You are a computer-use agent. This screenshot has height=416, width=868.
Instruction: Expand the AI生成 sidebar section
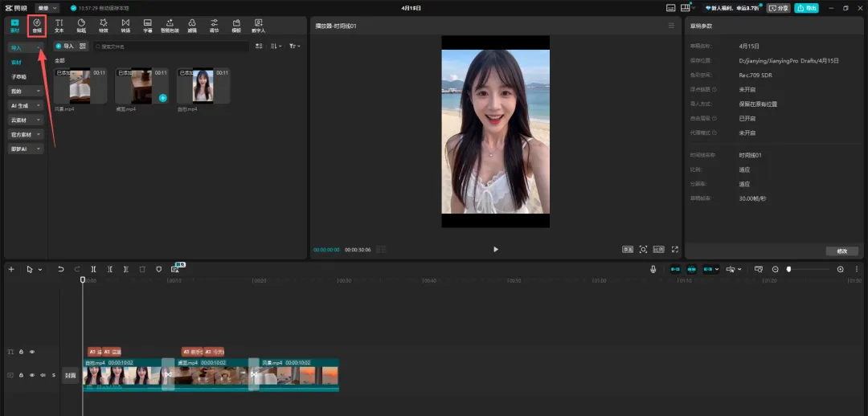[26, 105]
